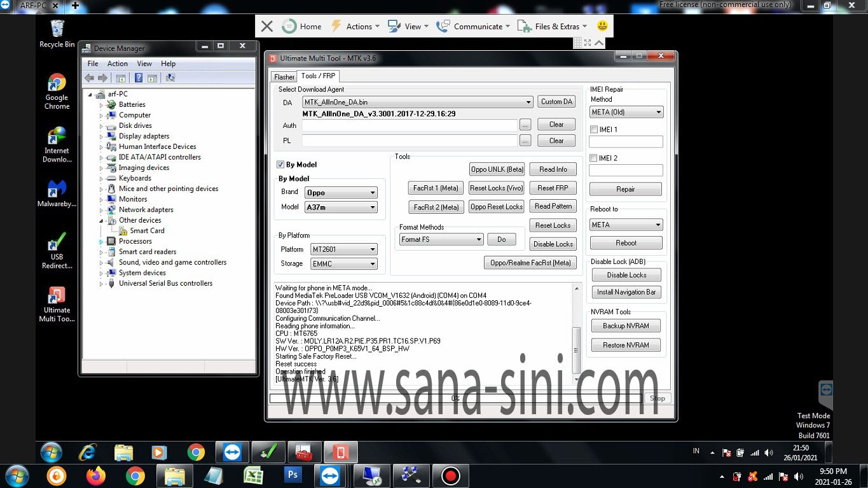Open the Model dropdown showing A37m
The height and width of the screenshot is (488, 868).
point(341,207)
